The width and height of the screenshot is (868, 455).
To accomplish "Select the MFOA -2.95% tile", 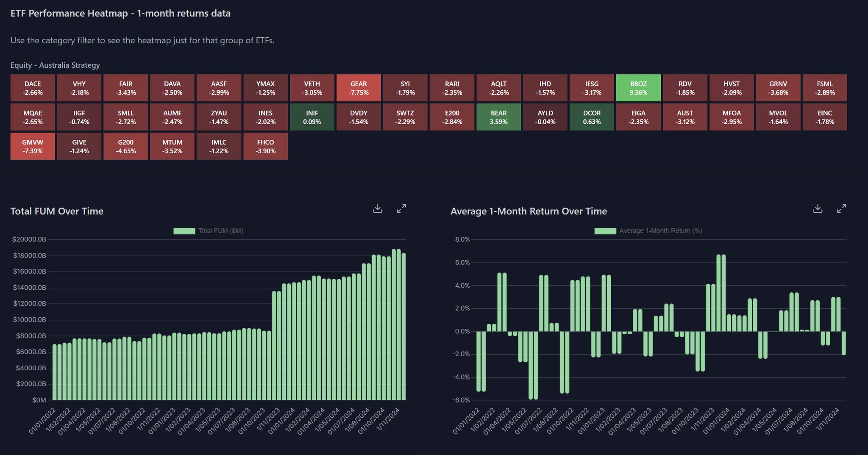I will click(x=732, y=117).
